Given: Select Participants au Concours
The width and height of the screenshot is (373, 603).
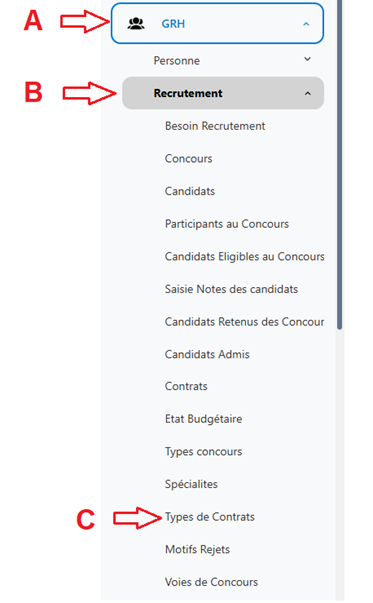Looking at the screenshot, I should point(227,224).
